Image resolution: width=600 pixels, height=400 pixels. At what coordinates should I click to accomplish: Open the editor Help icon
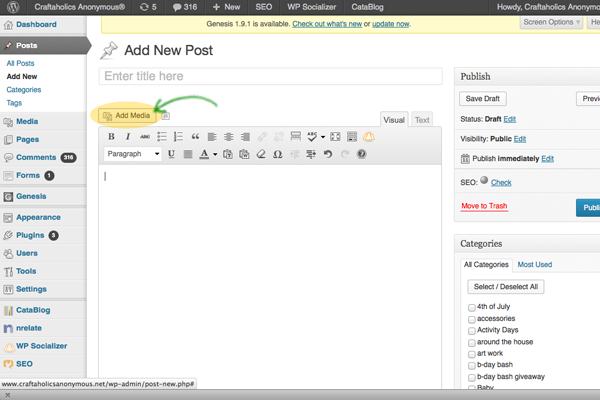coord(362,154)
